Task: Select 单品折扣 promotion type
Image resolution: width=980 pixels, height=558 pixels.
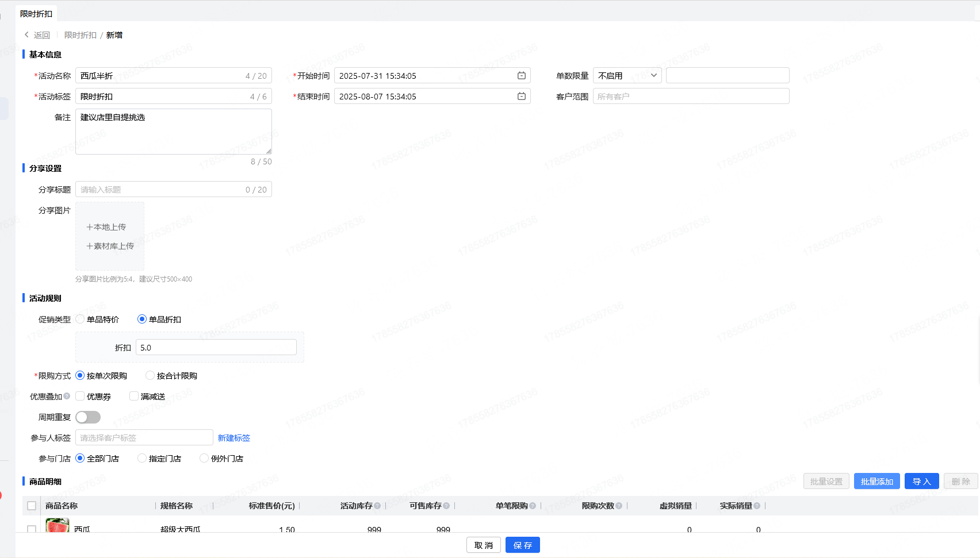Action: pos(142,319)
